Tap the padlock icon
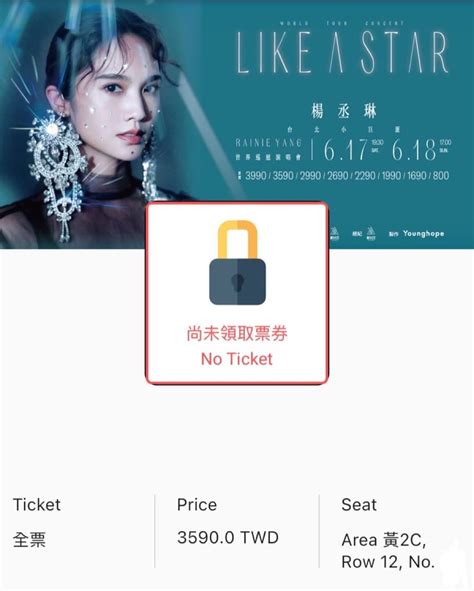Screen dimensions: 474x591 [x=237, y=263]
